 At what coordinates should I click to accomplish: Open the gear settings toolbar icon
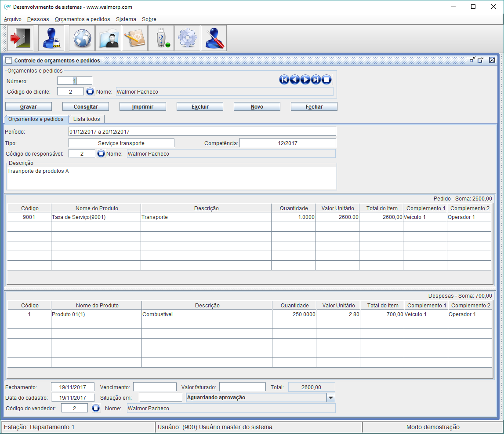187,38
